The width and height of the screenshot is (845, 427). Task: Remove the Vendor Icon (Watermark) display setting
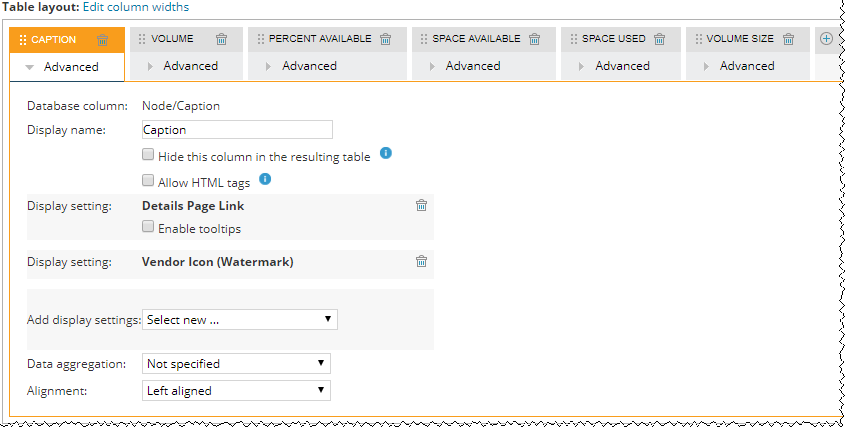click(422, 262)
